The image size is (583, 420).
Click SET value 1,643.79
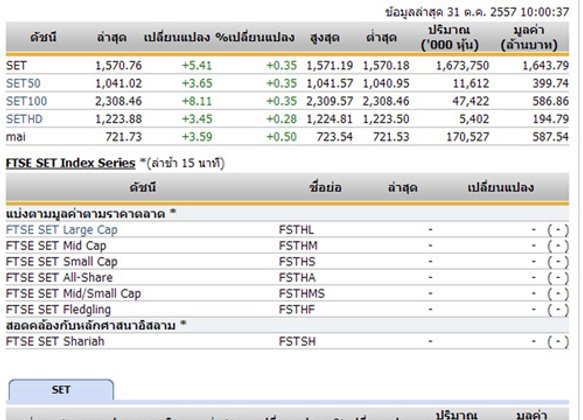point(545,65)
